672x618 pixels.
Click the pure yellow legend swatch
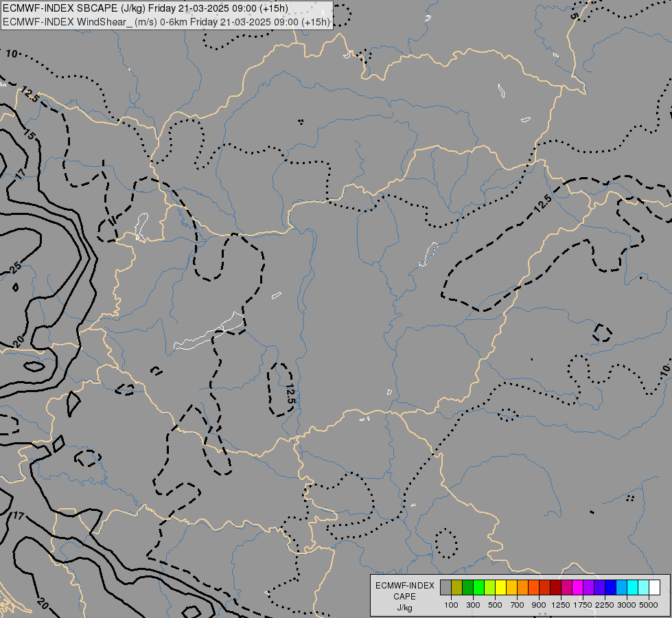(500, 588)
